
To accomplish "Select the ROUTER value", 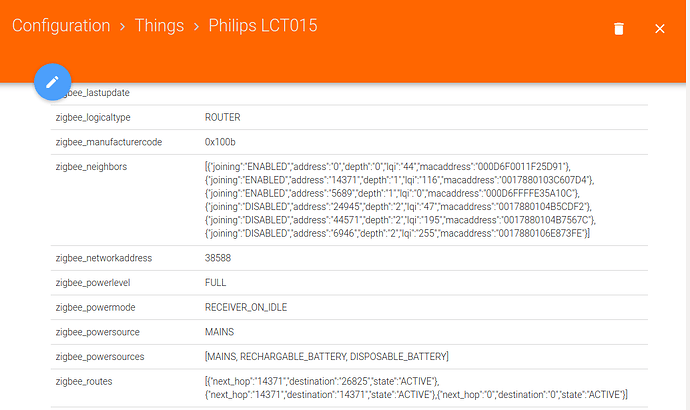I will (x=223, y=117).
